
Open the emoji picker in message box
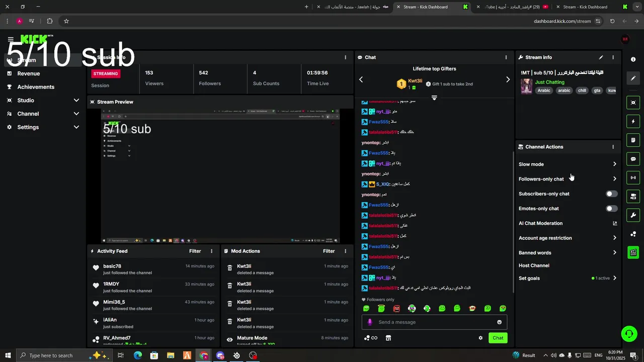(x=499, y=322)
